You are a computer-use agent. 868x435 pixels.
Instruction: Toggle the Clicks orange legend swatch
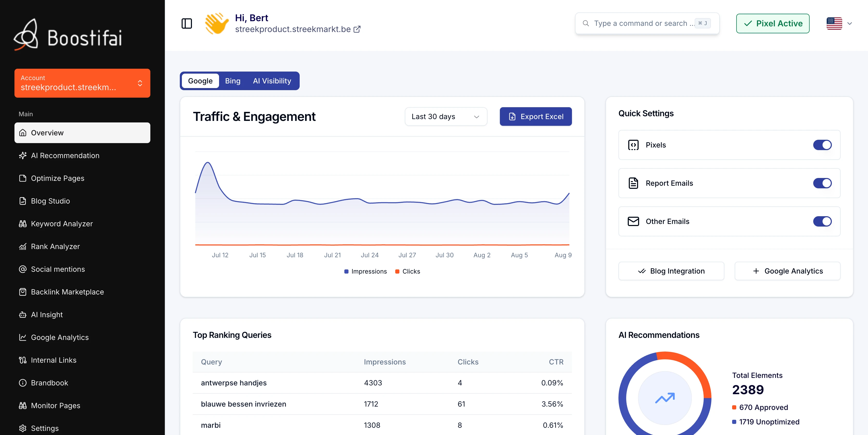point(397,271)
